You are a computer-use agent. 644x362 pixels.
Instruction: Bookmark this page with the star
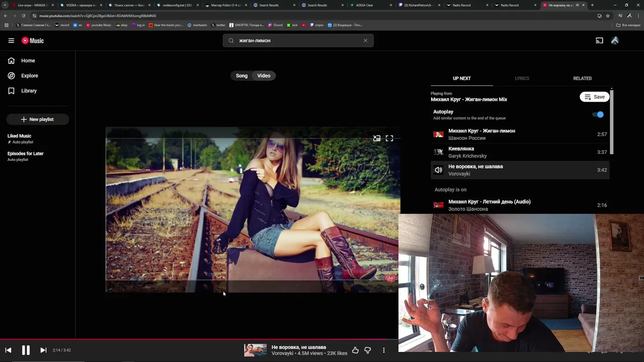coord(608,16)
